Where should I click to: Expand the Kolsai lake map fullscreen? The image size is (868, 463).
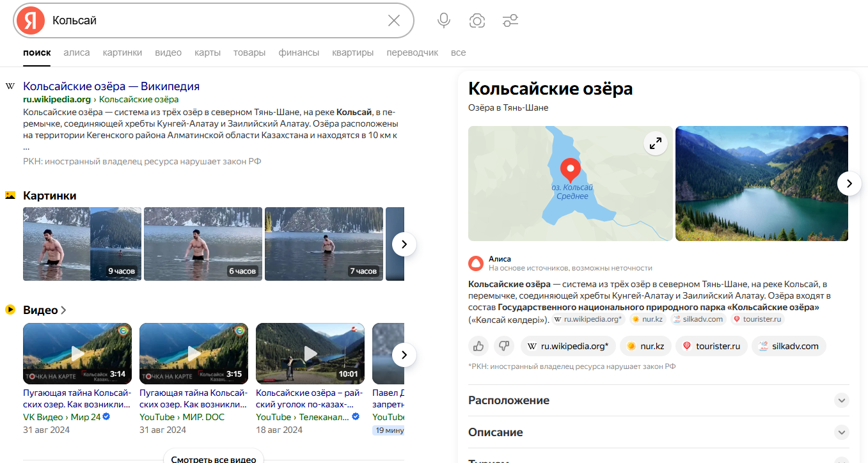pos(655,144)
